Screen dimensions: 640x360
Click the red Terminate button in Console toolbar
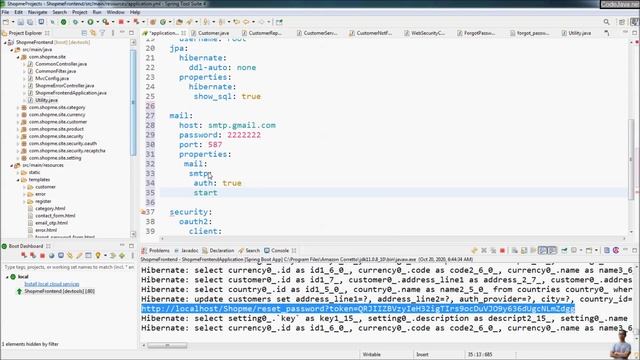[x=502, y=251]
